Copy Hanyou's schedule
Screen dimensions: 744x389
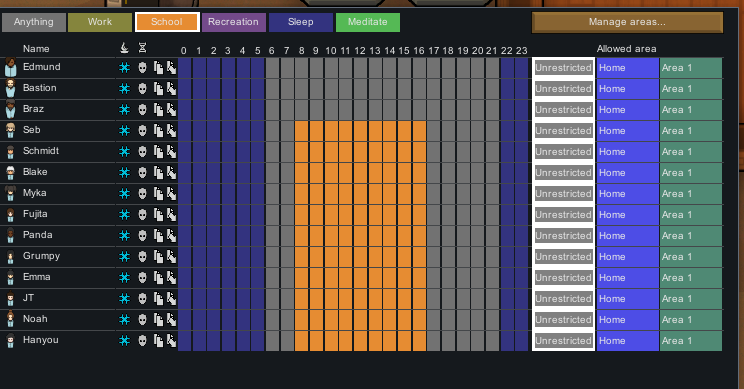tap(158, 340)
